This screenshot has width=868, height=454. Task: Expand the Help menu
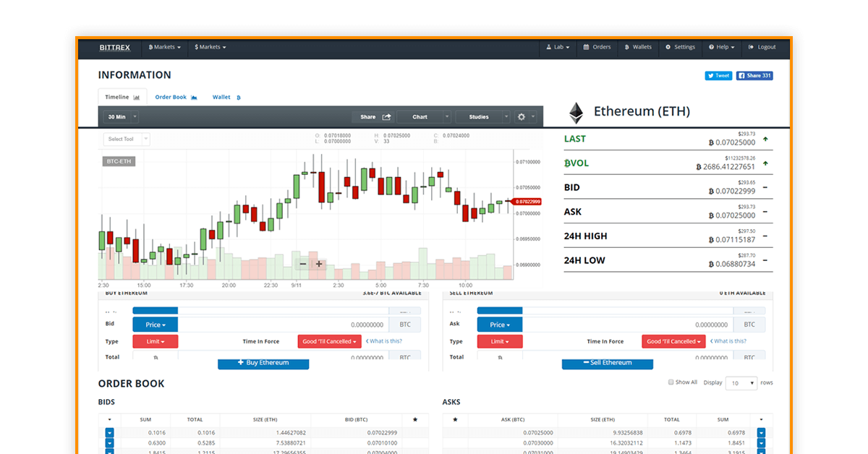point(722,48)
